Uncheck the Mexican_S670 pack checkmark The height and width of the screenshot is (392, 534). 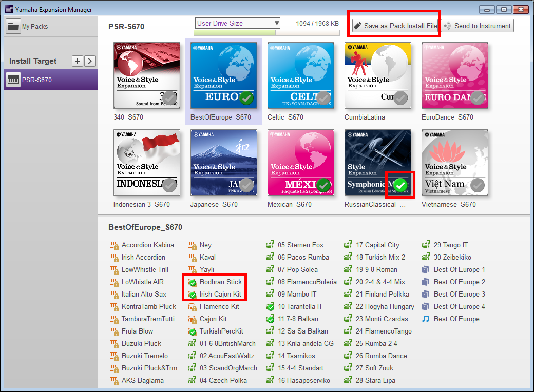(323, 185)
